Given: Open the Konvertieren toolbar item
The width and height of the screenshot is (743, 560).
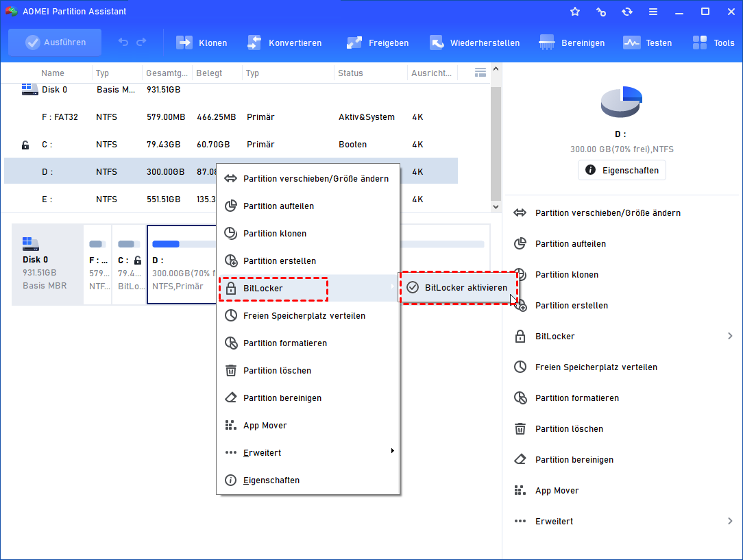Looking at the screenshot, I should pos(284,42).
